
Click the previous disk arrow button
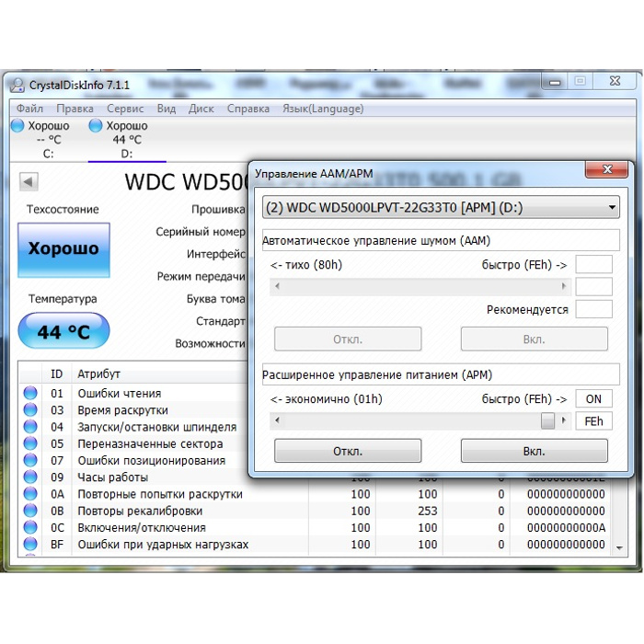tap(29, 181)
